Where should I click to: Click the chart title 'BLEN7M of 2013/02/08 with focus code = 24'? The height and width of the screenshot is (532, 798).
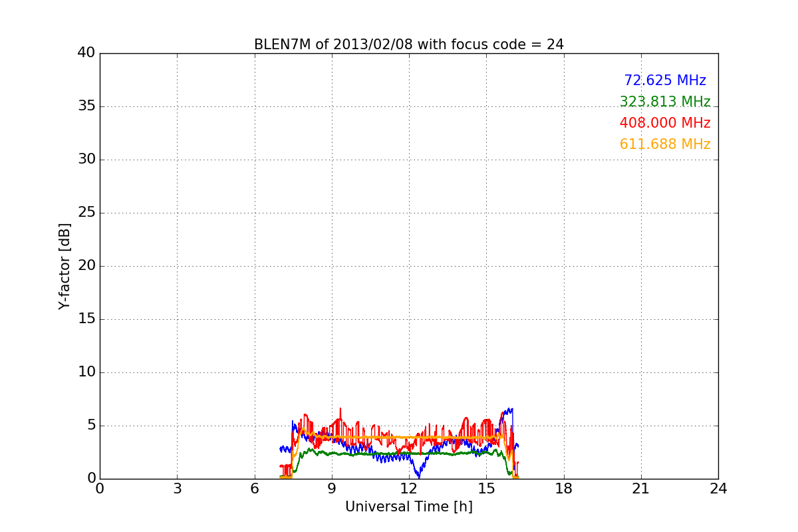(x=408, y=45)
